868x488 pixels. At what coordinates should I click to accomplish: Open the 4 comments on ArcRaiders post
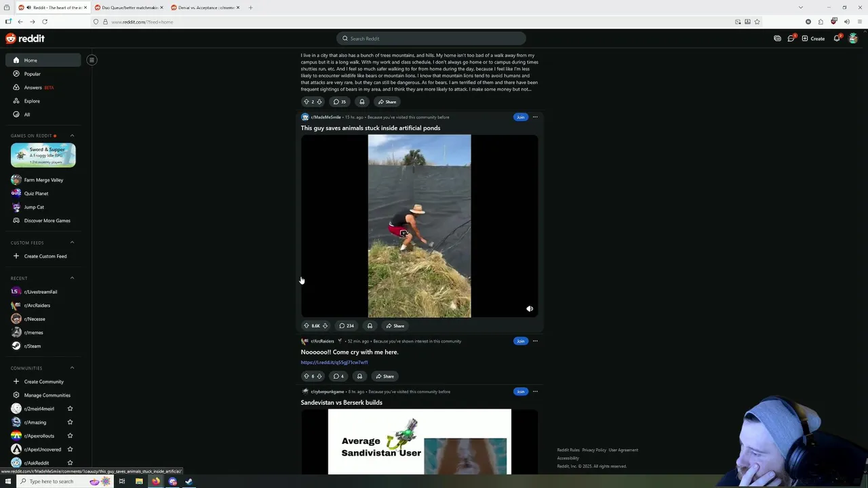click(338, 376)
